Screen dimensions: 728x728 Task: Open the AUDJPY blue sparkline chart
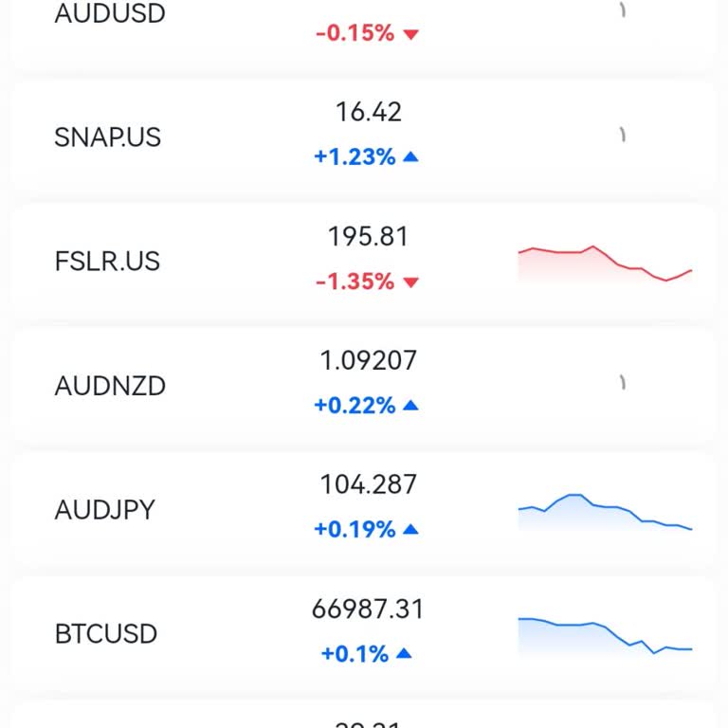click(x=605, y=512)
